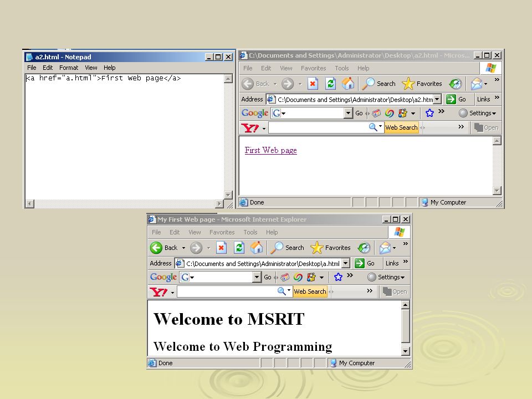Click the Welcome to MSRIT heading
Screen dimensions: 532x399
229,319
